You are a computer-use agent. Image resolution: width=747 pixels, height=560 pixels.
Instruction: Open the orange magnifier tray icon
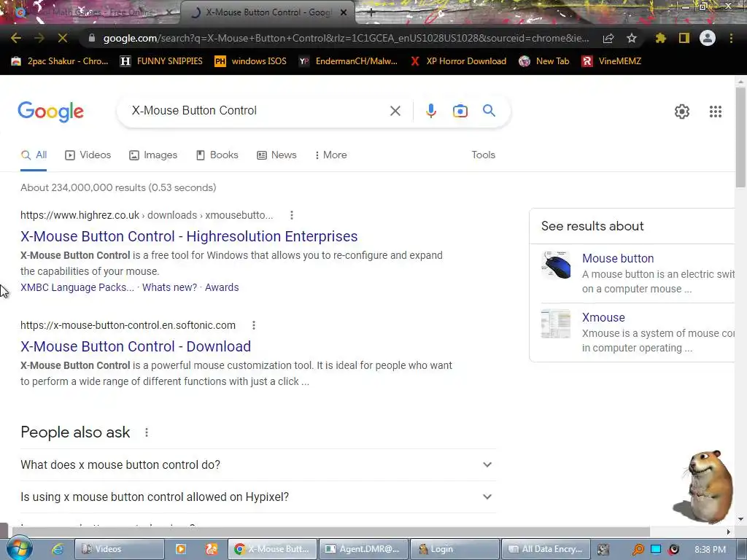[x=638, y=550]
